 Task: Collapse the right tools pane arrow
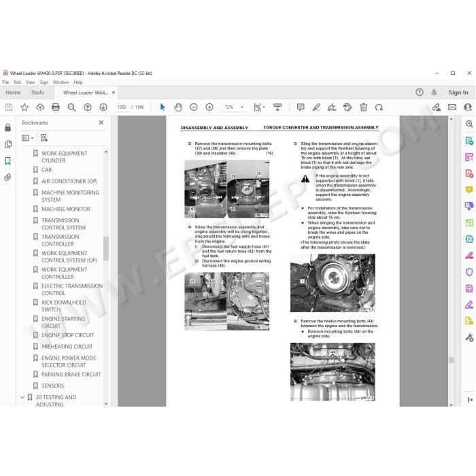click(470, 400)
